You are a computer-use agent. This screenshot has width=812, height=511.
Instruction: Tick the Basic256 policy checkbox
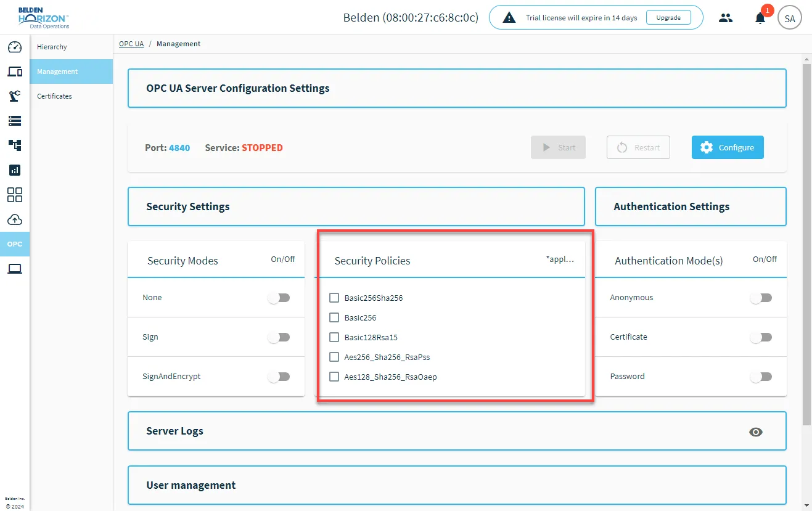coord(334,317)
